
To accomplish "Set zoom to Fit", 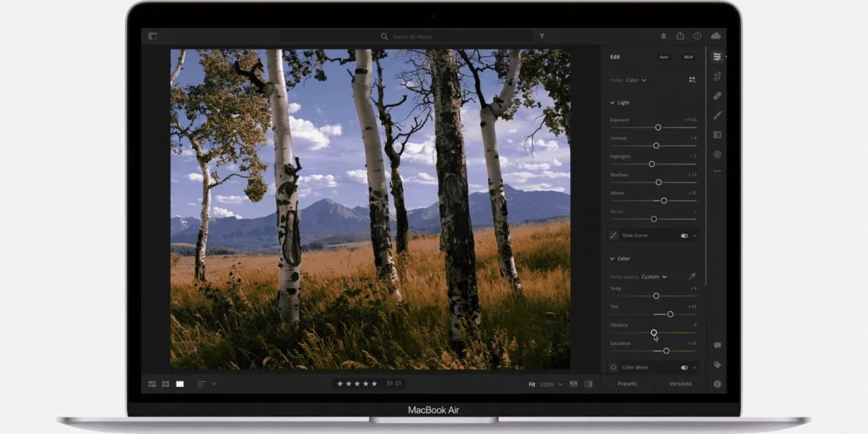I will (532, 385).
